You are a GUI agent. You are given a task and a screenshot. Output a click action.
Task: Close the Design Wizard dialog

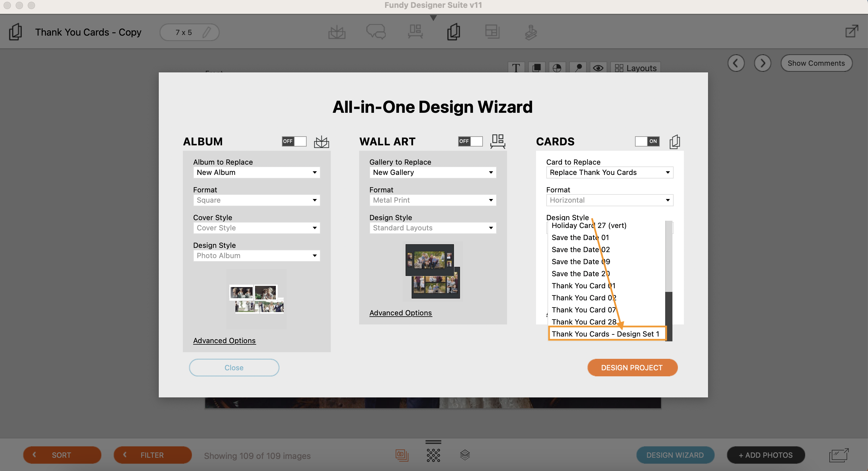(234, 368)
